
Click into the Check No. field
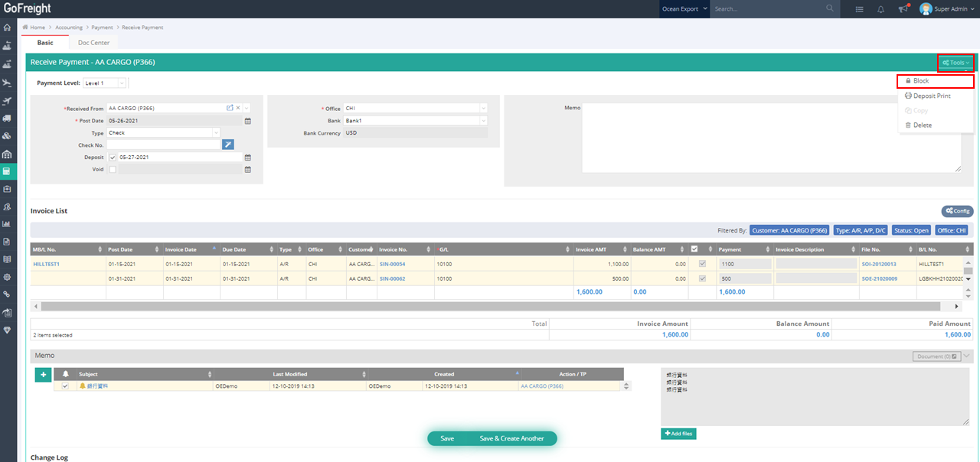[163, 145]
